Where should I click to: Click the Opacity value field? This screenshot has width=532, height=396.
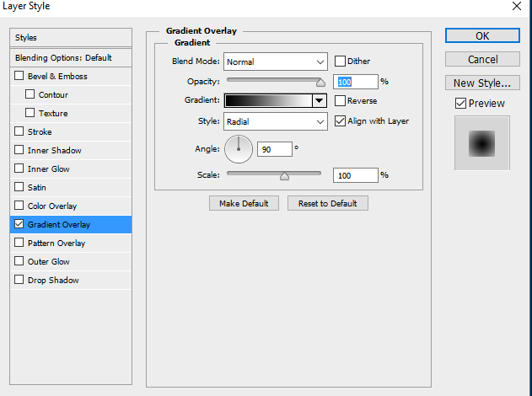pyautogui.click(x=355, y=82)
